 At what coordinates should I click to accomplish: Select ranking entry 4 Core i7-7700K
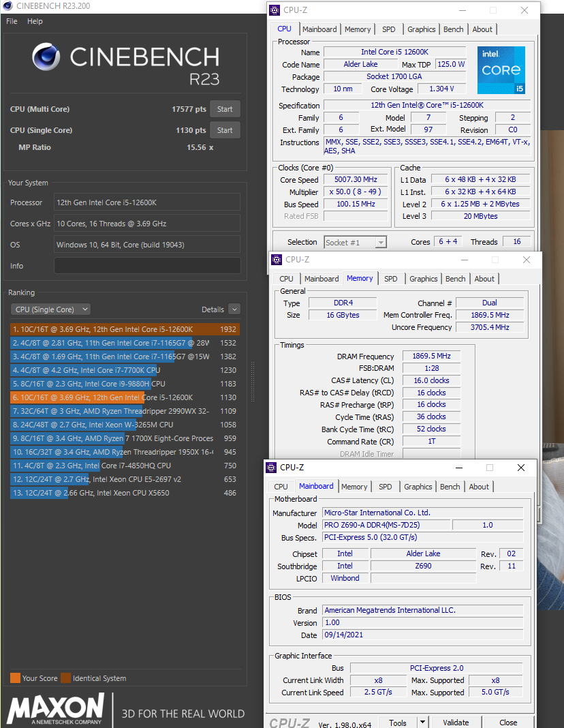pyautogui.click(x=124, y=371)
